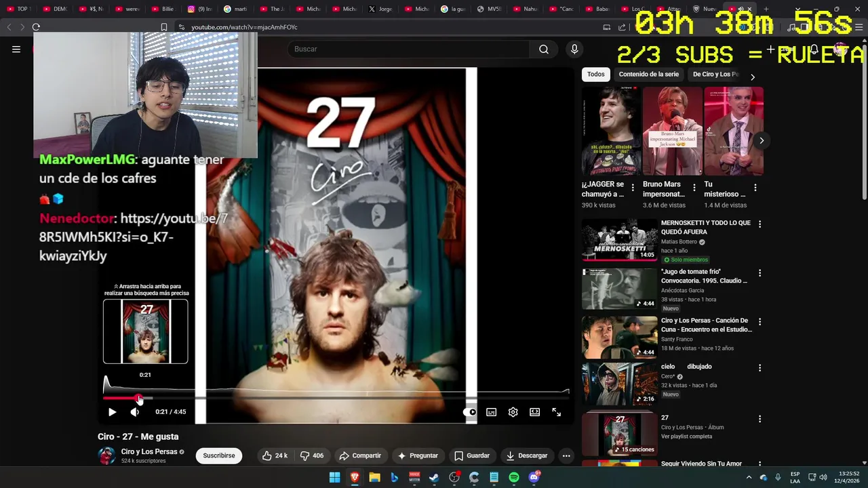Open the JAGGER se chamuyó short

tap(611, 131)
